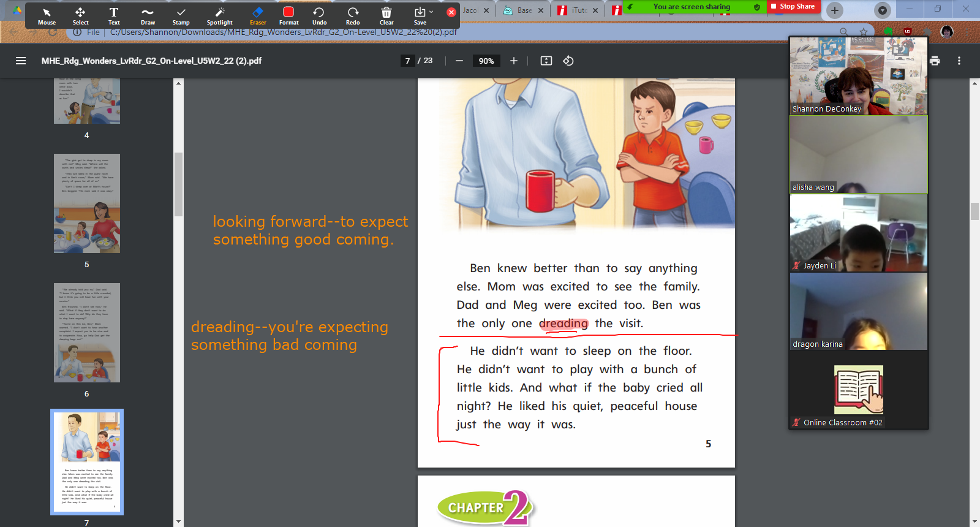
Task: Save the annotated screenshot
Action: (420, 16)
